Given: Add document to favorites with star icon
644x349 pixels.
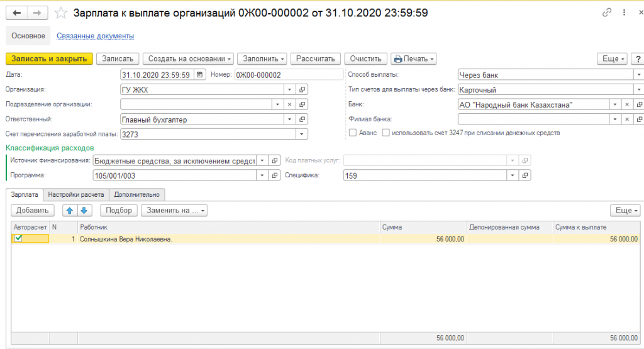Looking at the screenshot, I should [x=61, y=13].
